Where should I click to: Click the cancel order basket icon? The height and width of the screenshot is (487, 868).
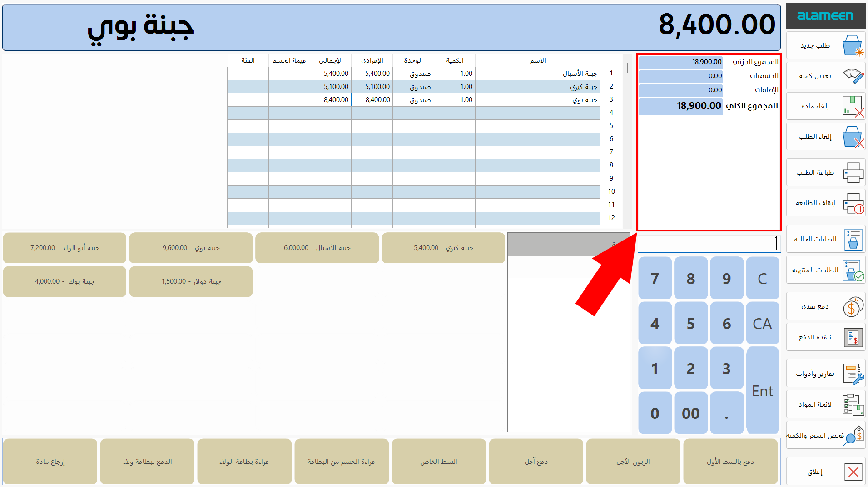click(x=853, y=137)
